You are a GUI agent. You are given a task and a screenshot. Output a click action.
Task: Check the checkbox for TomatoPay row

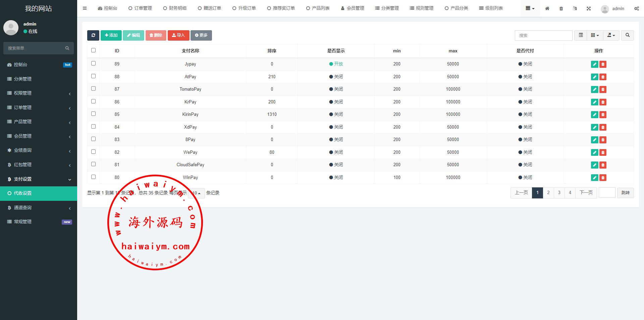click(93, 89)
